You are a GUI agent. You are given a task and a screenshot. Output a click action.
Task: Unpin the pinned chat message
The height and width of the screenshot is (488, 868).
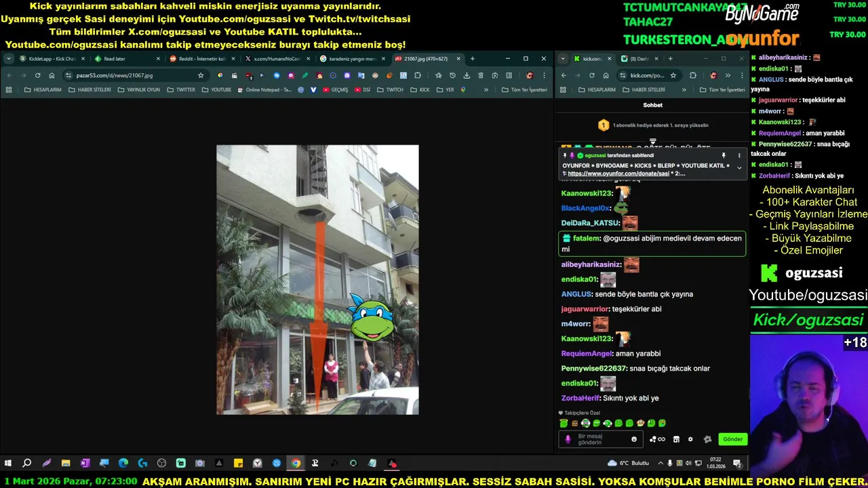tap(724, 155)
